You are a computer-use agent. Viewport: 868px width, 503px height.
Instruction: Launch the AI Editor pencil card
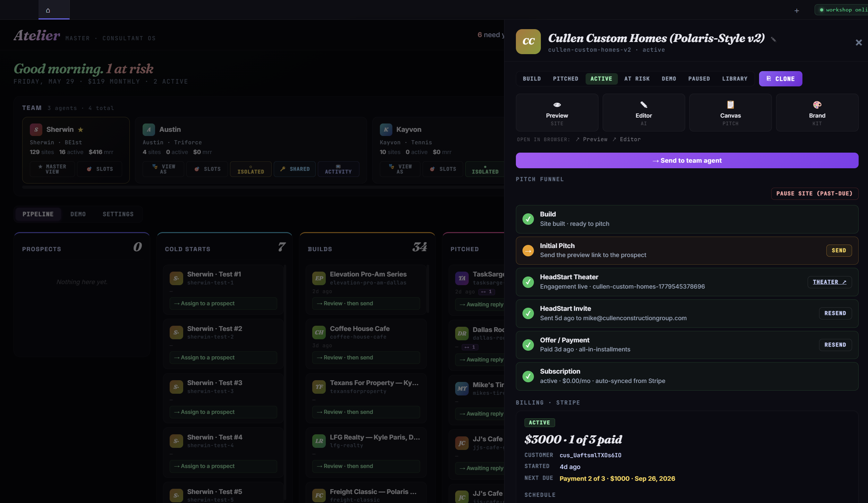tap(644, 112)
